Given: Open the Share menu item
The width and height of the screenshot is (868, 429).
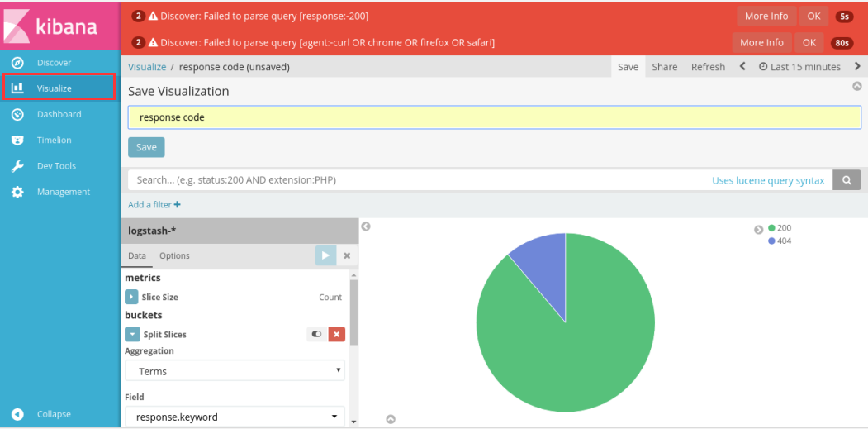Looking at the screenshot, I should point(664,67).
